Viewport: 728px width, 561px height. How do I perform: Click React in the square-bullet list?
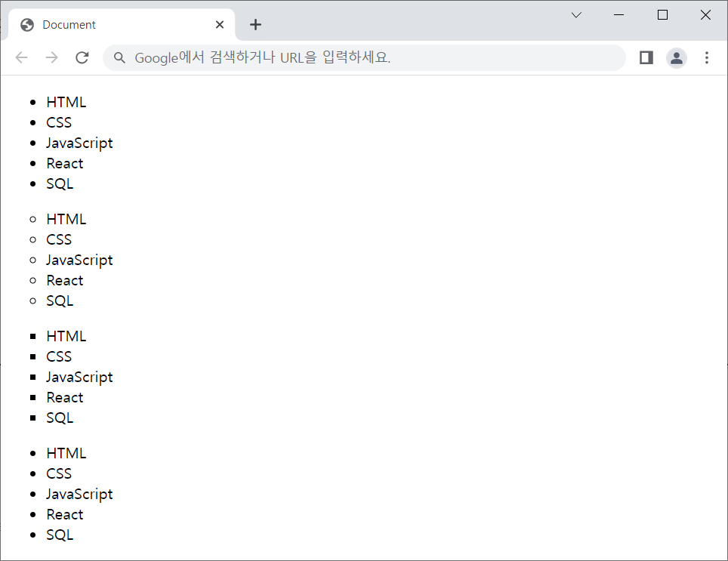tap(64, 397)
